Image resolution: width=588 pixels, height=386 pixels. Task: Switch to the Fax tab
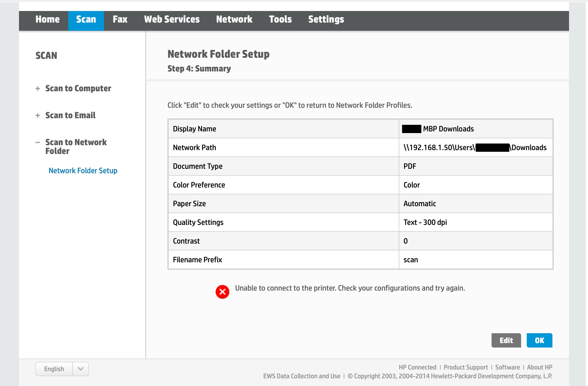tap(120, 20)
